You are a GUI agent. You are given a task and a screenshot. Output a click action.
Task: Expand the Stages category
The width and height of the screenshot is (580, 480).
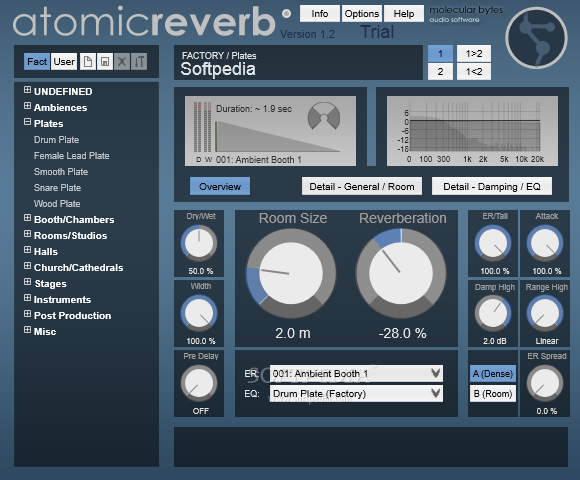pos(27,282)
